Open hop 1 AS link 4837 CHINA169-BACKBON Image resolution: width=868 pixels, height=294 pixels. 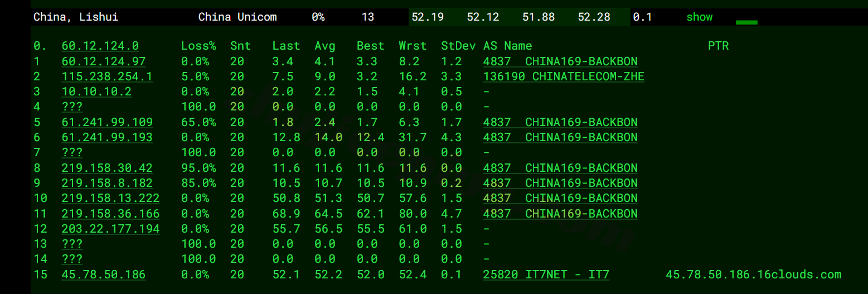560,61
